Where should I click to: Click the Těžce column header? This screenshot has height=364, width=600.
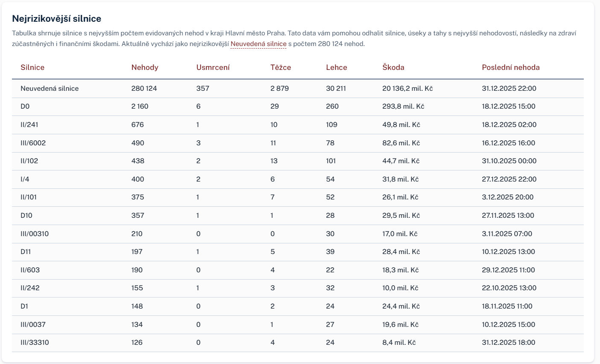[281, 67]
